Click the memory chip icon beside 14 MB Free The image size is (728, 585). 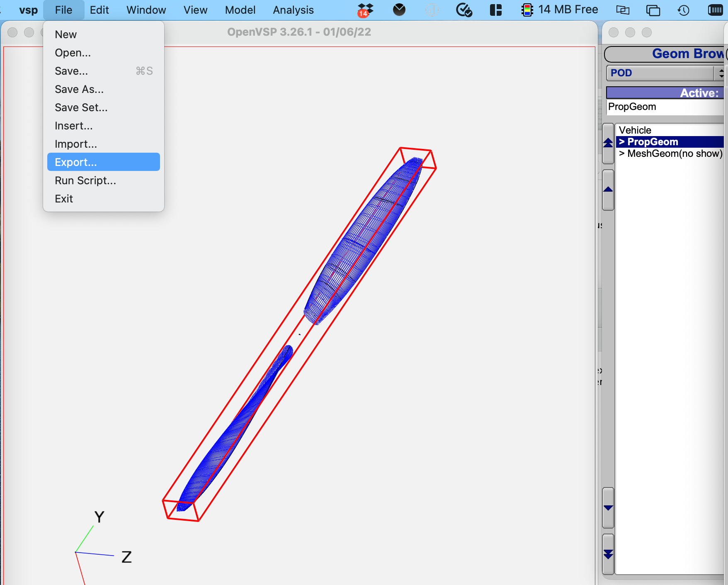[x=527, y=10]
